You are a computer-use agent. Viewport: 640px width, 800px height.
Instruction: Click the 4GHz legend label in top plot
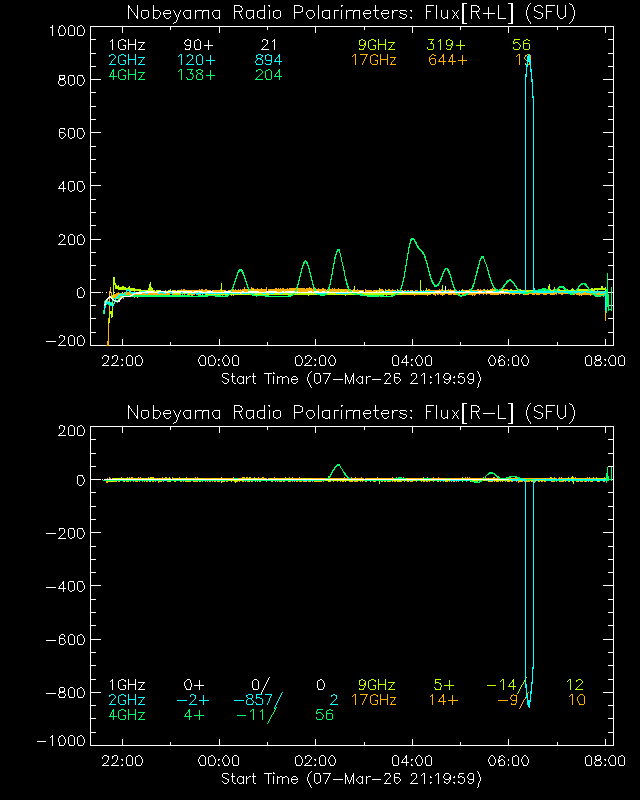tap(127, 75)
